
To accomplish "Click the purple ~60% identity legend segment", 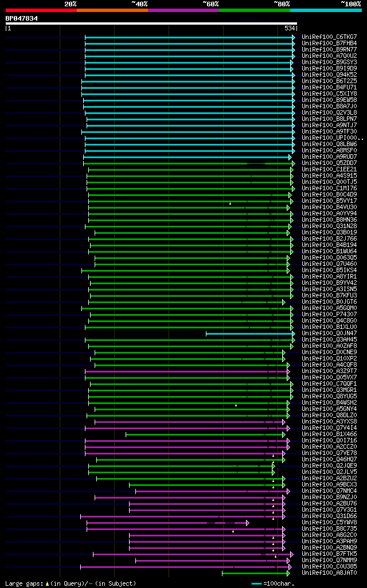I will (x=183, y=10).
